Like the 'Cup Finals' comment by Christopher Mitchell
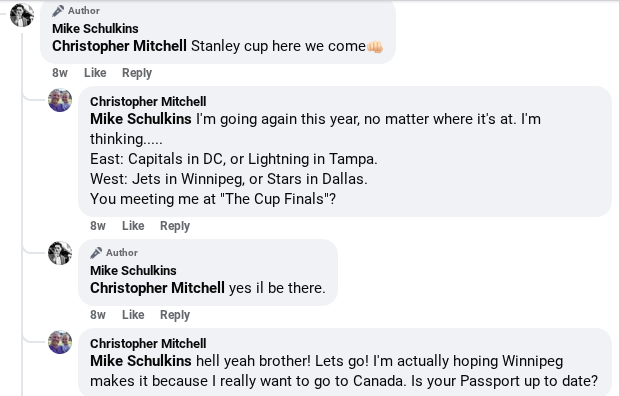The image size is (619, 396). [133, 225]
